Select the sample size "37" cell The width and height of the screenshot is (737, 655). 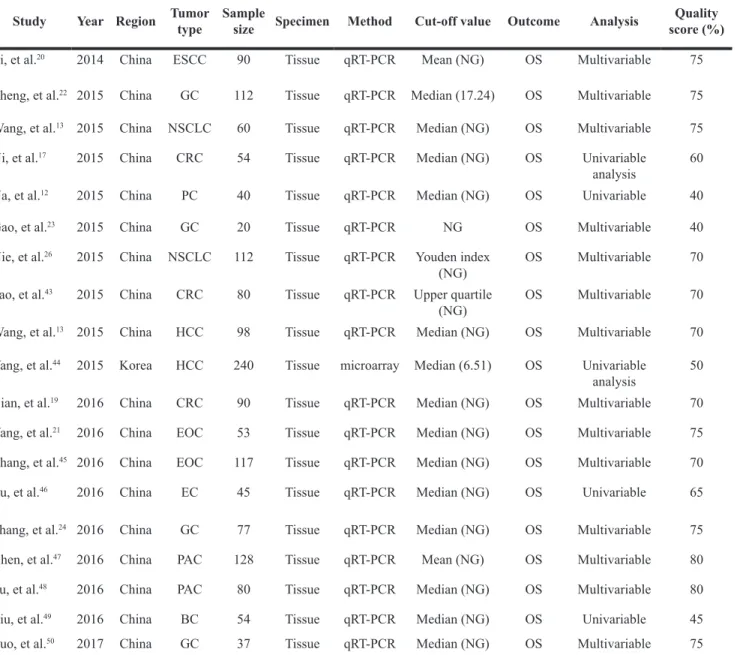coord(243,643)
